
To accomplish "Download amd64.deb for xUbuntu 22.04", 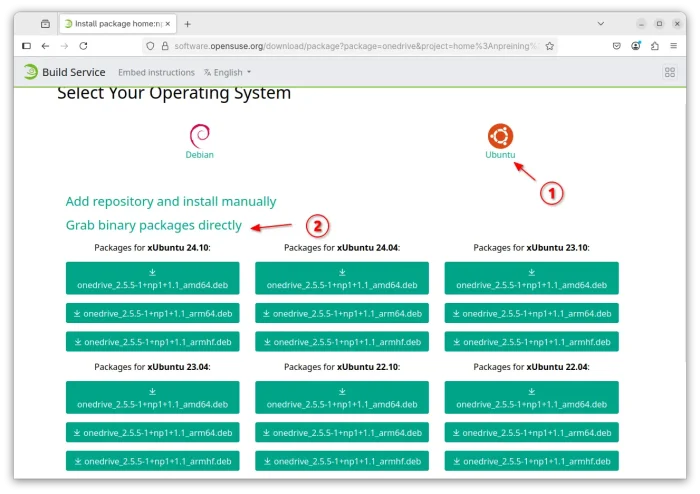I will (x=531, y=397).
